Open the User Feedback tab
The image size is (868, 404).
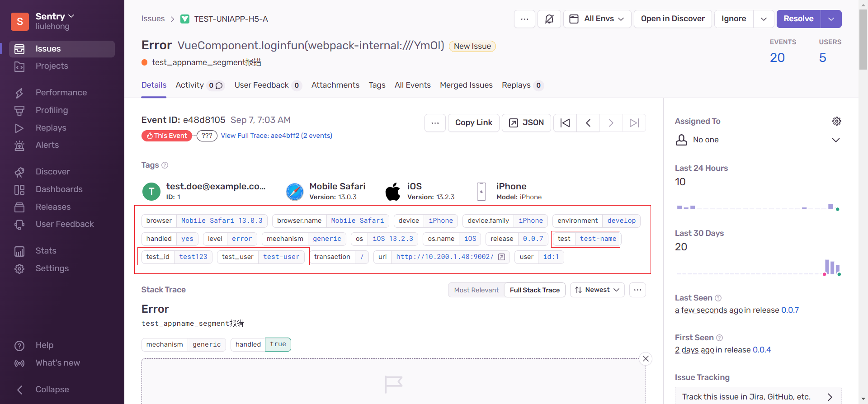pyautogui.click(x=268, y=85)
